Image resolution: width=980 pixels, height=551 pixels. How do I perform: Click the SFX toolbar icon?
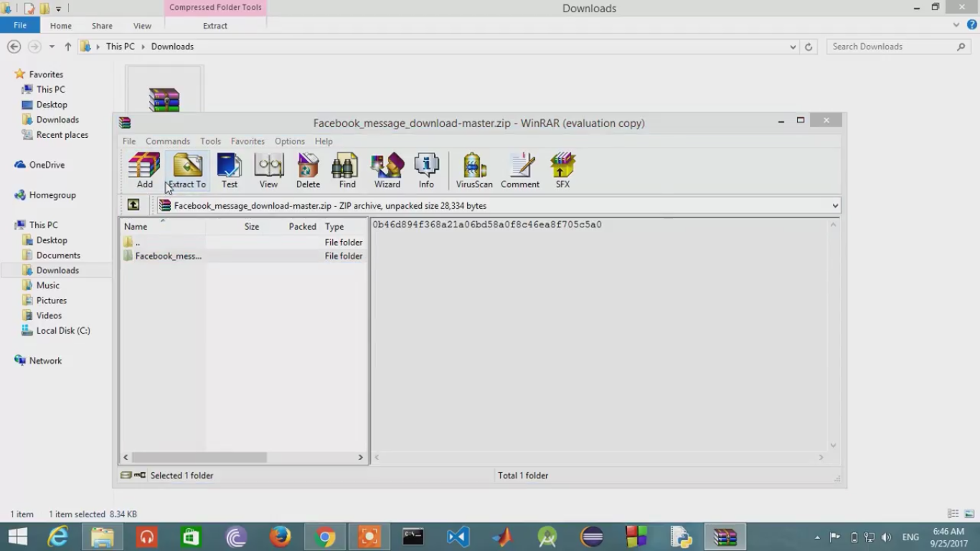pos(562,170)
